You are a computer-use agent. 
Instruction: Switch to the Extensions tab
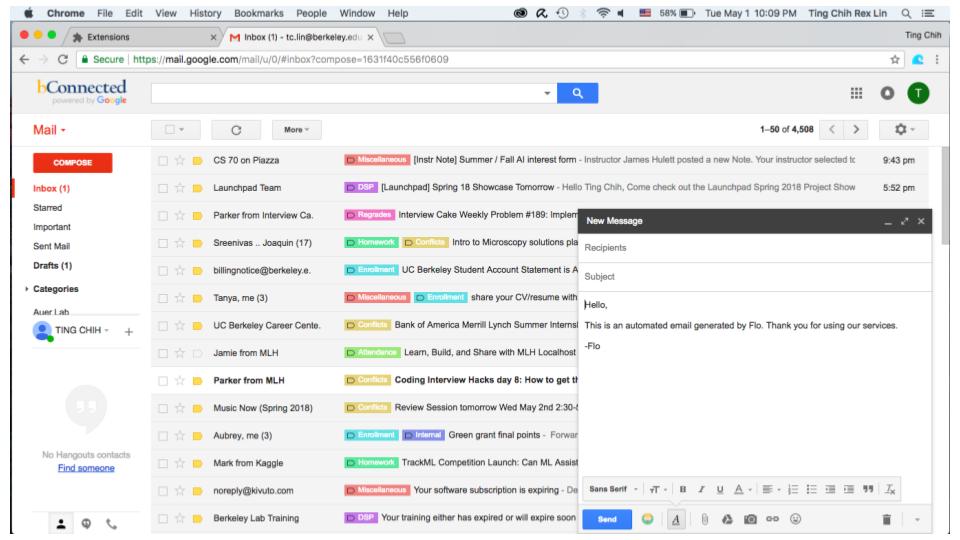click(143, 37)
